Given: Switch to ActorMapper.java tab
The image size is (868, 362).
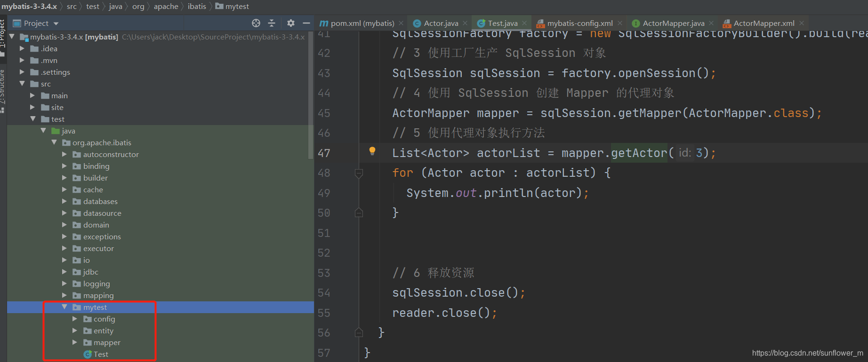Looking at the screenshot, I should (x=668, y=23).
